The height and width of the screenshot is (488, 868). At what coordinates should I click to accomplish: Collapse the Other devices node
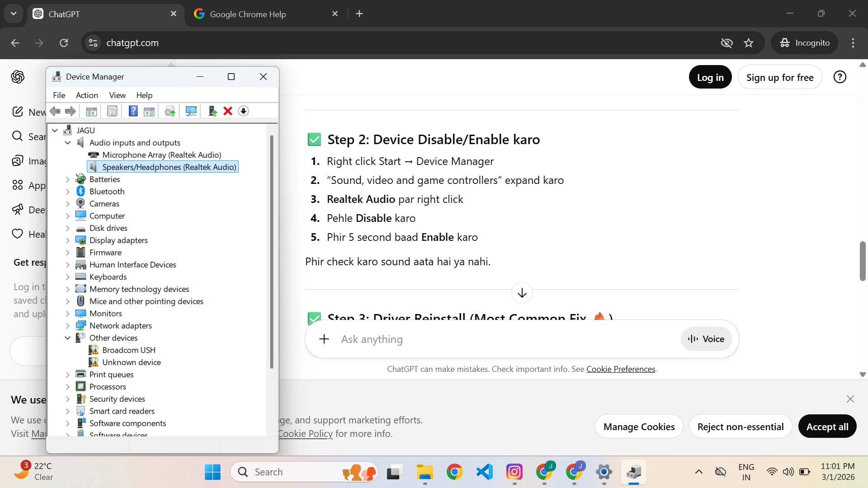point(68,338)
